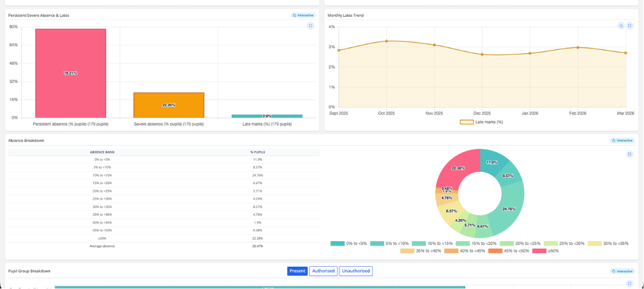Toggle the 40% to <45% legend entry
The image size is (644, 289).
[466, 251]
